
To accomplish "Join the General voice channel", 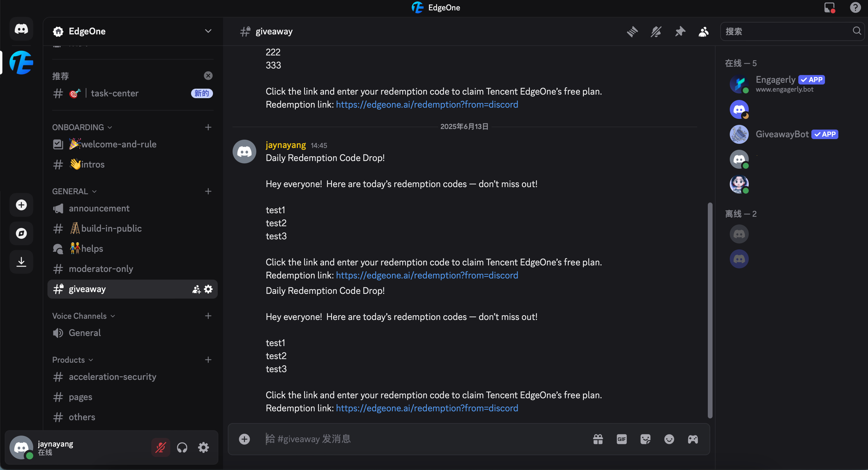I will pos(133,333).
